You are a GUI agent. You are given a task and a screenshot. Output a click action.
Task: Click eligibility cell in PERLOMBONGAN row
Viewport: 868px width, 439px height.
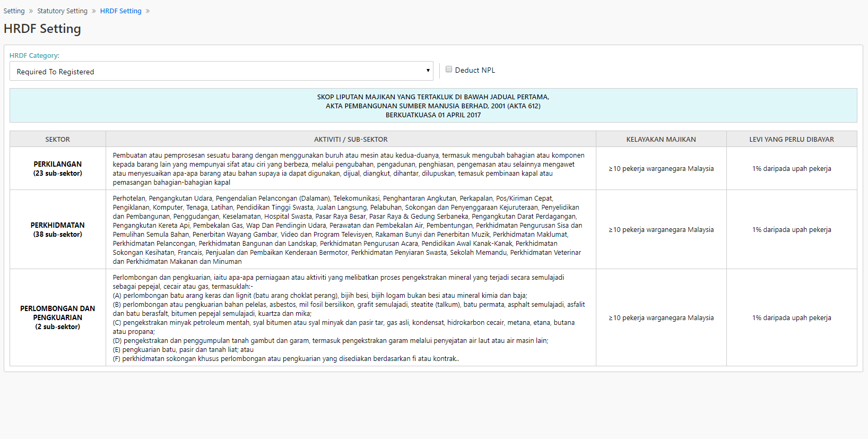pyautogui.click(x=661, y=317)
